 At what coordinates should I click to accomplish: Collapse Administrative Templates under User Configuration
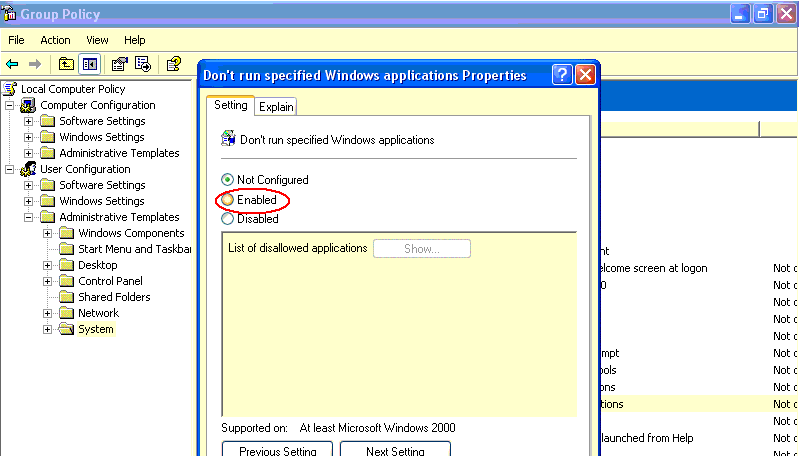point(29,218)
